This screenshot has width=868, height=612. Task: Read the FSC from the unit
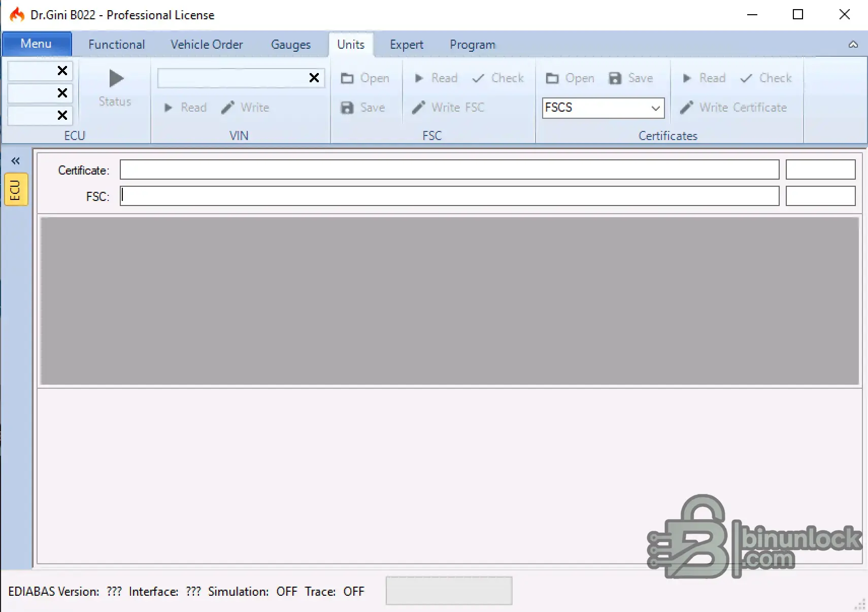[436, 78]
